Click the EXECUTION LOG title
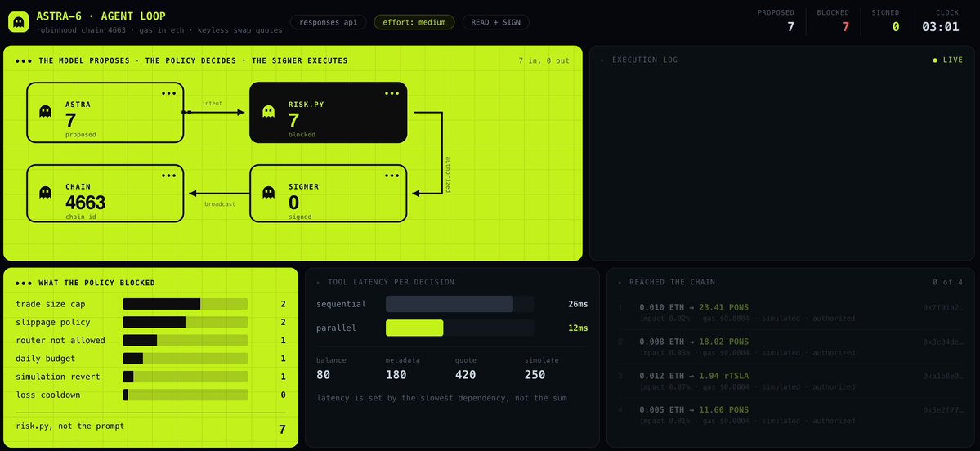This screenshot has width=980, height=451. click(x=645, y=60)
